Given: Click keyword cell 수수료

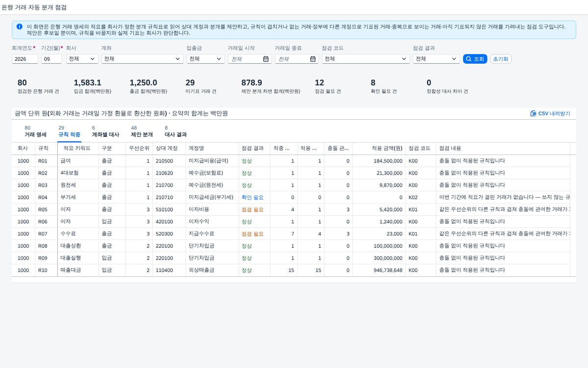Looking at the screenshot, I should click(x=68, y=234).
